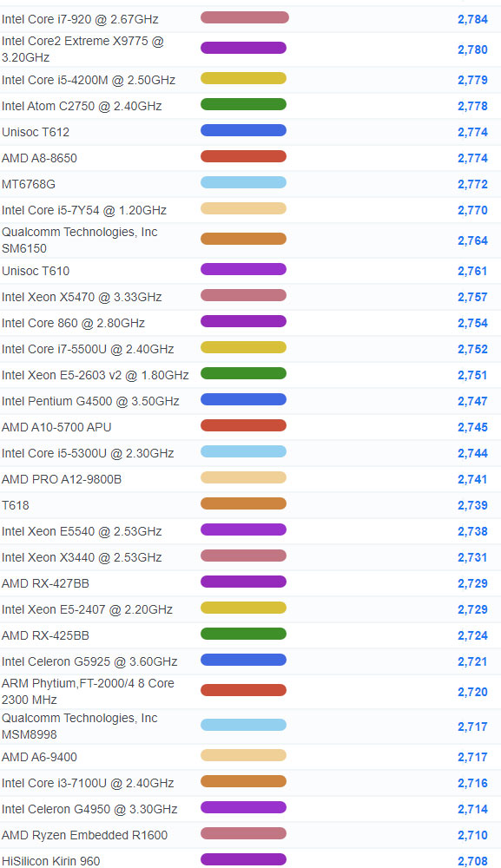
Task: Click Xeon E5-2407's 2,729 score
Action: tap(472, 609)
